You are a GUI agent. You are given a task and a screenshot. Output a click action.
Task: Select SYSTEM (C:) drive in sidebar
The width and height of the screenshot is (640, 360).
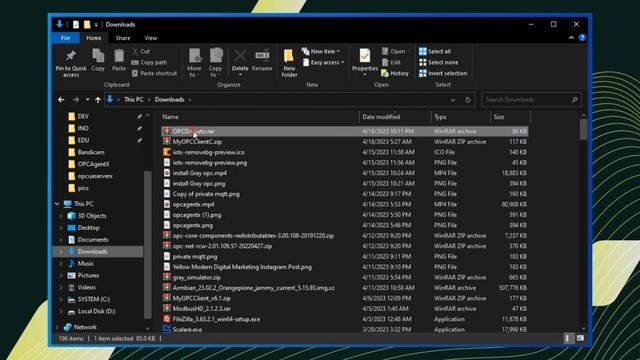[93, 299]
